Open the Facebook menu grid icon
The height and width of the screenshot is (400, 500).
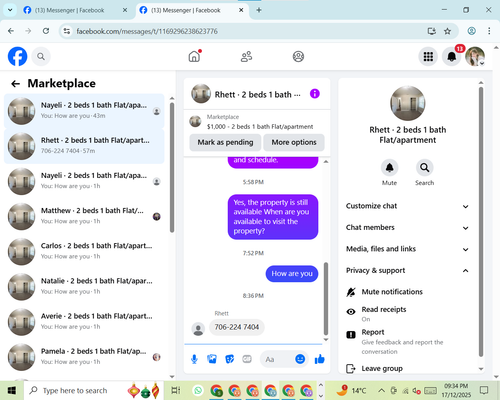pyautogui.click(x=428, y=56)
